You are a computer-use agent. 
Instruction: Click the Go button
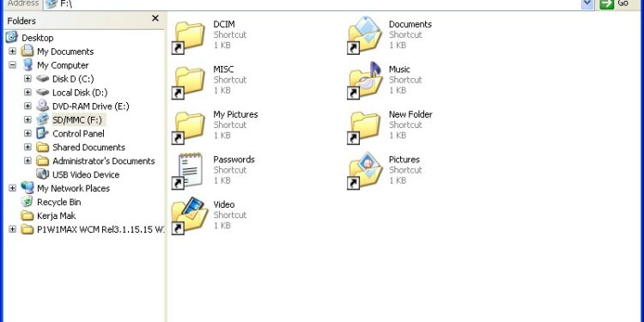(x=615, y=3)
